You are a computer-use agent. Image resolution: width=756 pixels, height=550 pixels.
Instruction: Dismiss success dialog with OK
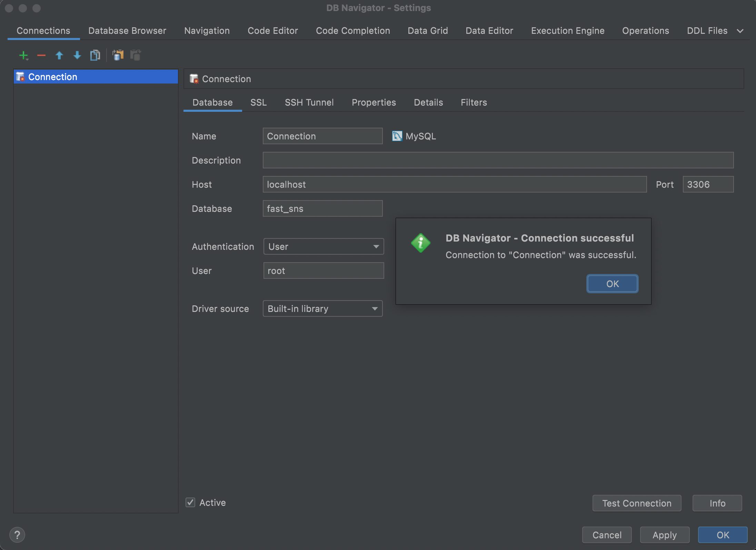pos(612,284)
